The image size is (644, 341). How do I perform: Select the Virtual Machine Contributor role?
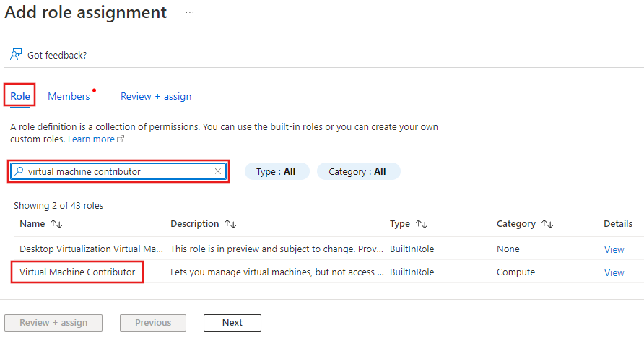tap(77, 272)
